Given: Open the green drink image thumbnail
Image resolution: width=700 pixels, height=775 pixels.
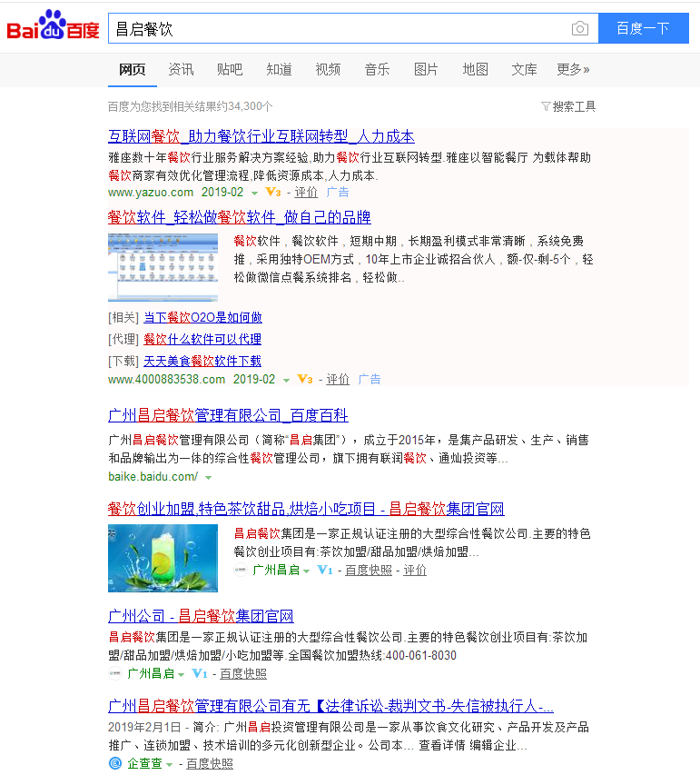Looking at the screenshot, I should pyautogui.click(x=163, y=558).
